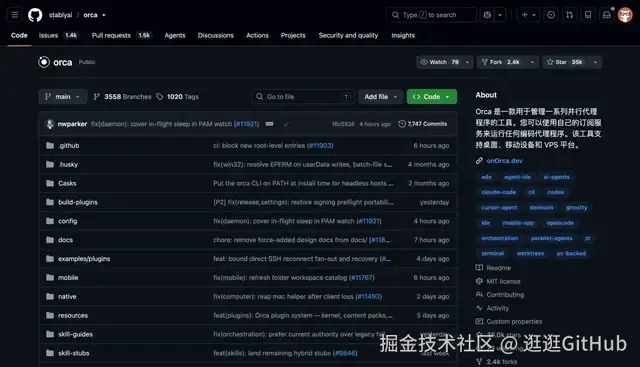
Task: Open notifications inbox icon
Action: [x=607, y=15]
